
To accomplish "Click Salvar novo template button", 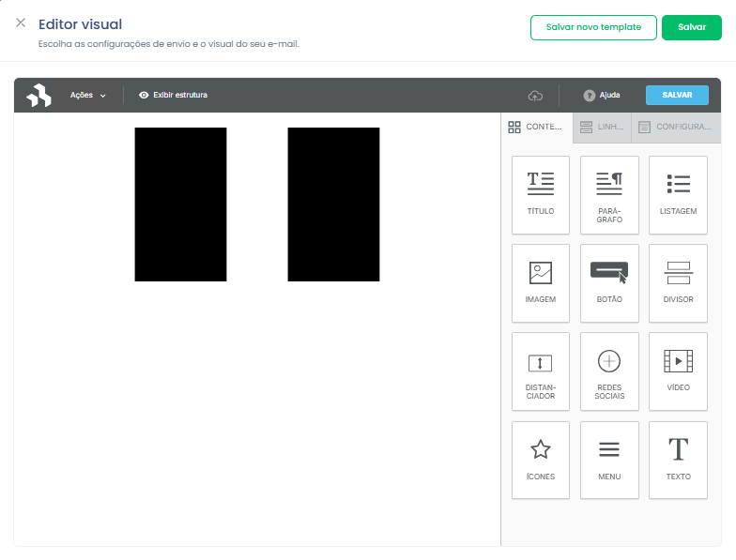I will [593, 27].
